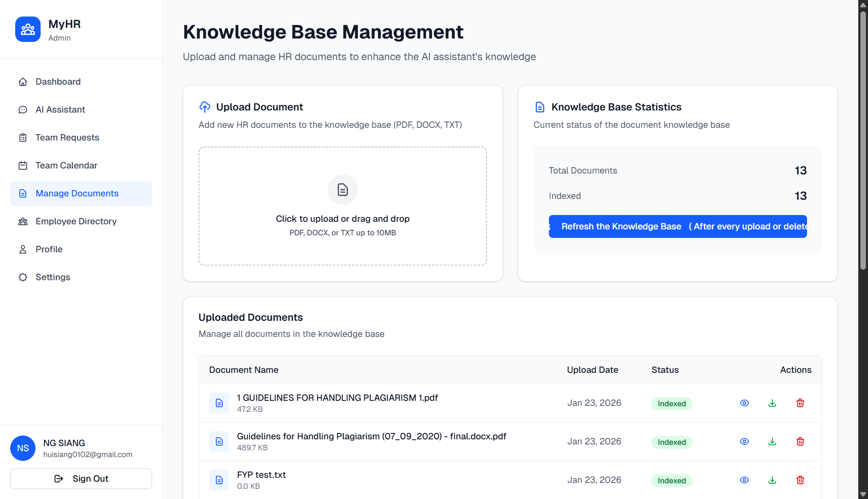The height and width of the screenshot is (499, 868).
Task: Click the MyHR logo icon
Action: tap(28, 29)
